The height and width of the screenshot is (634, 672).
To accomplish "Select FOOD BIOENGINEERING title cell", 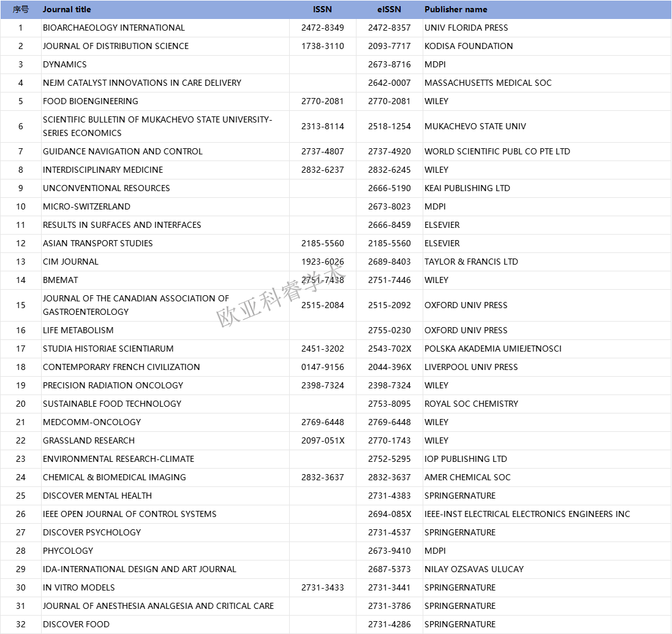I will (91, 102).
